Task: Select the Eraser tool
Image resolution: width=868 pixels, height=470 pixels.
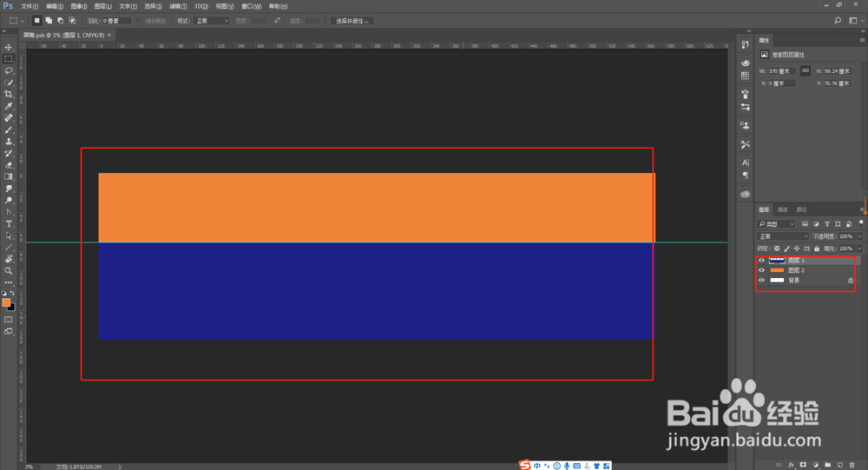Action: tap(9, 164)
